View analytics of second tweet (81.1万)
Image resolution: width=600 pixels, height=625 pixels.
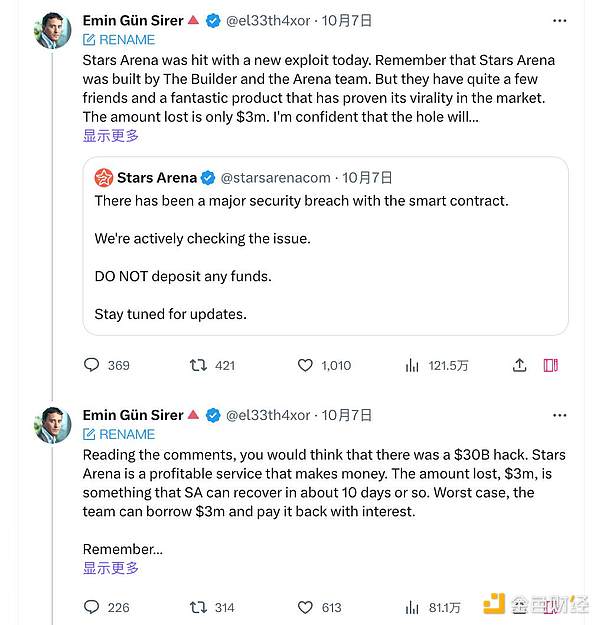click(x=412, y=607)
